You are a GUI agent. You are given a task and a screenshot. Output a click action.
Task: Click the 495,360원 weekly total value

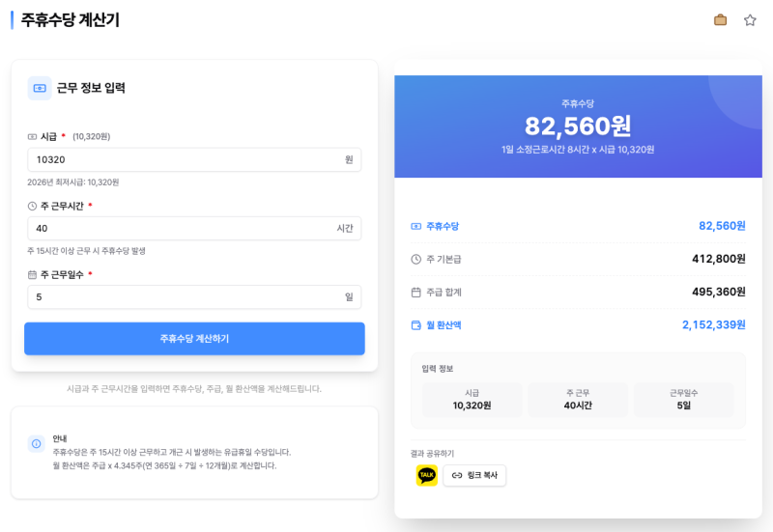click(719, 293)
